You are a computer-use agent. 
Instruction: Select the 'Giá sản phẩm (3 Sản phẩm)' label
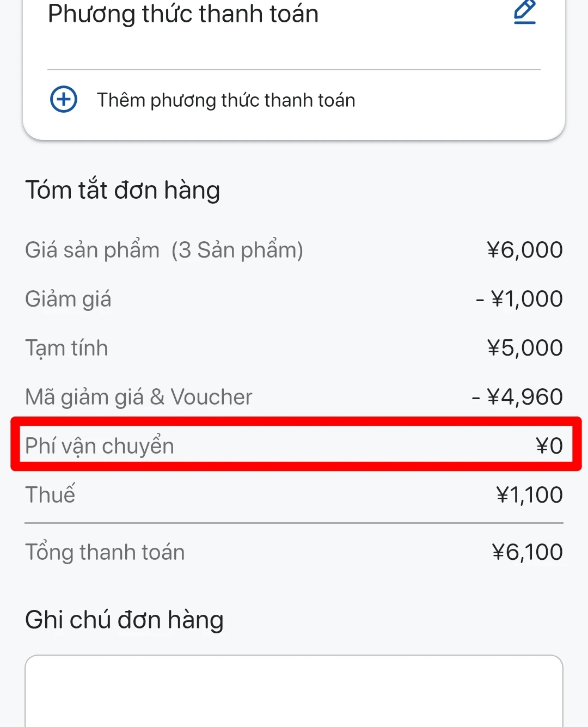pyautogui.click(x=164, y=250)
